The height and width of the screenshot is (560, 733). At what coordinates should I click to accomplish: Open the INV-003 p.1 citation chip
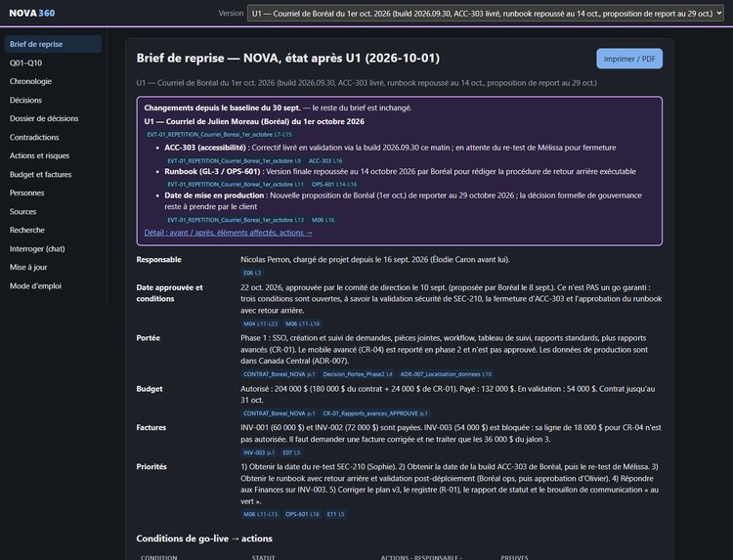(259, 452)
